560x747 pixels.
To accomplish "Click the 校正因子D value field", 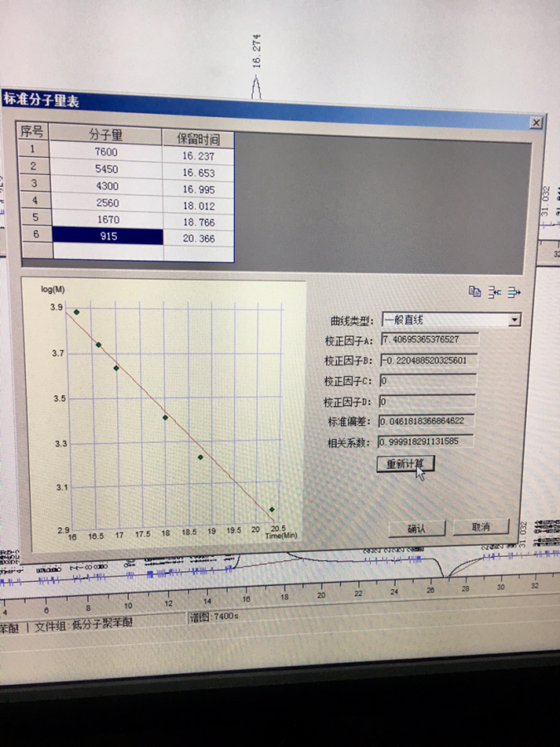I will (427, 401).
